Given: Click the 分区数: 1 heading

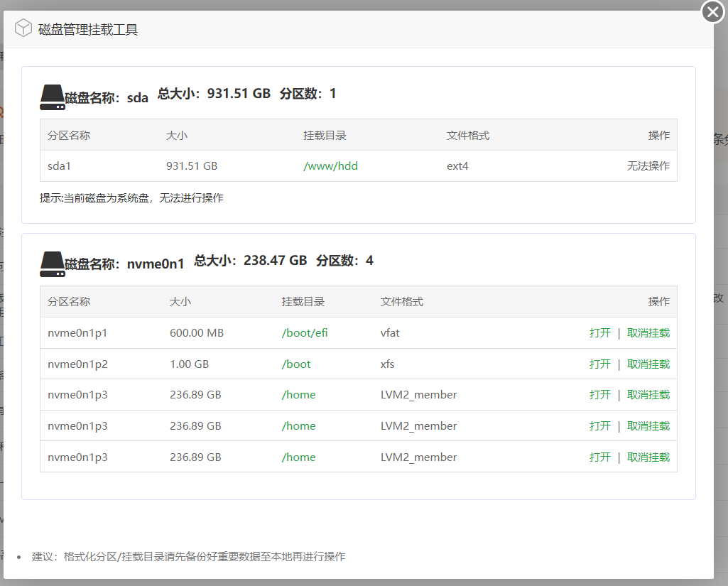Looking at the screenshot, I should click(308, 94).
